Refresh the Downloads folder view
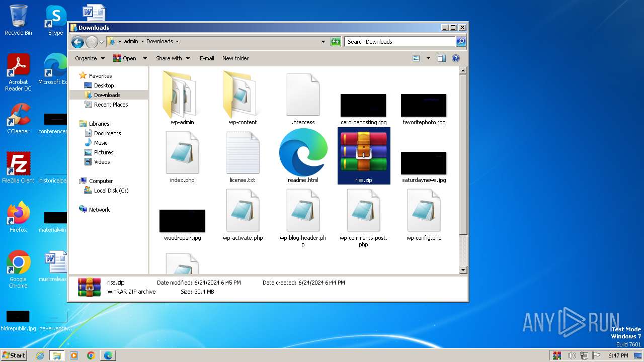Image resolution: width=644 pixels, height=362 pixels. [336, 42]
